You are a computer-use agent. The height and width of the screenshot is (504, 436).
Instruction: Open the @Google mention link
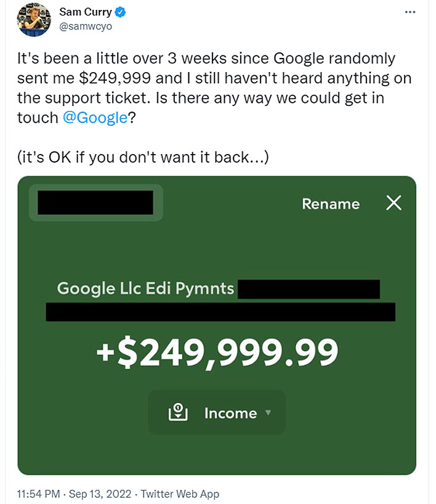[x=95, y=118]
